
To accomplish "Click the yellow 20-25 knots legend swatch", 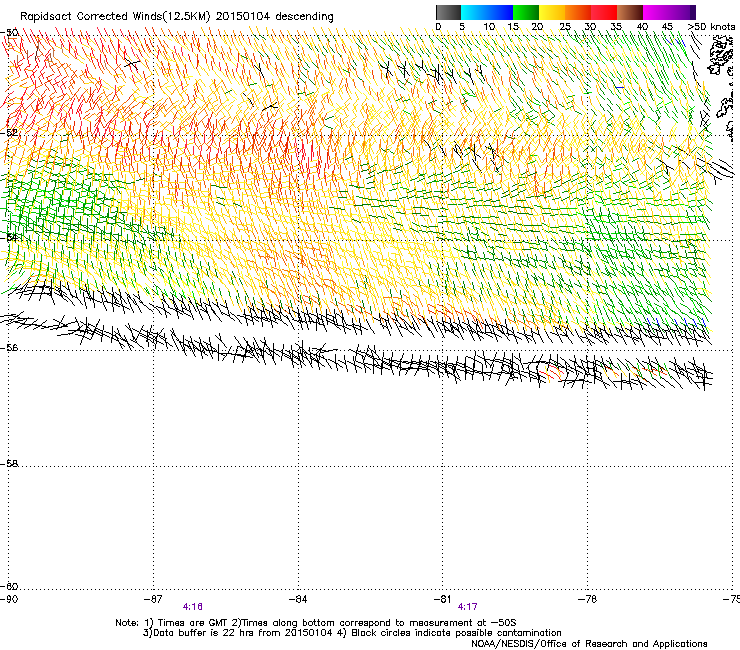I will tap(552, 12).
